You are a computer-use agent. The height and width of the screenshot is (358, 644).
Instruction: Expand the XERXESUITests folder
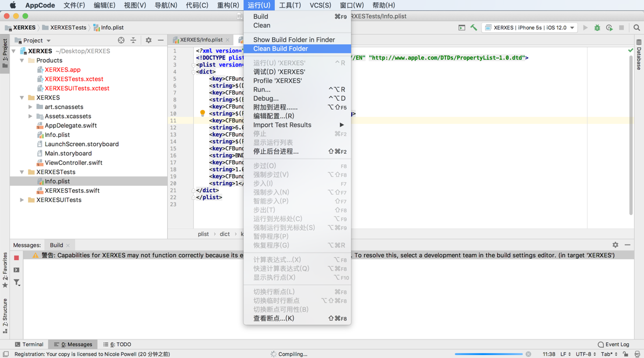pos(22,200)
